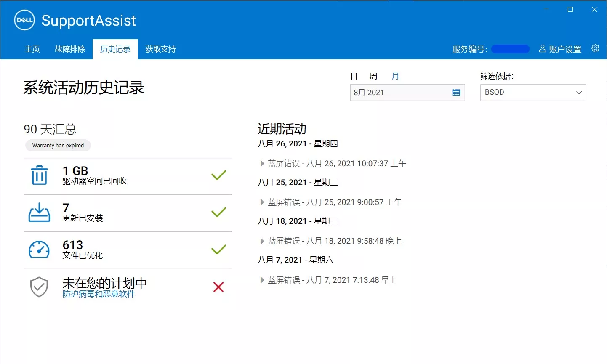607x364 pixels.
Task: Open the calendar picker icon
Action: click(x=456, y=93)
